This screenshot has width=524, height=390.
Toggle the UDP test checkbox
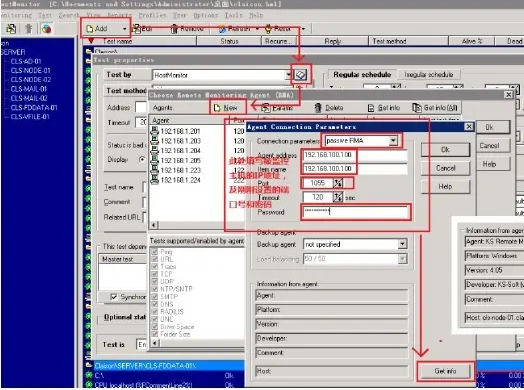pos(154,281)
